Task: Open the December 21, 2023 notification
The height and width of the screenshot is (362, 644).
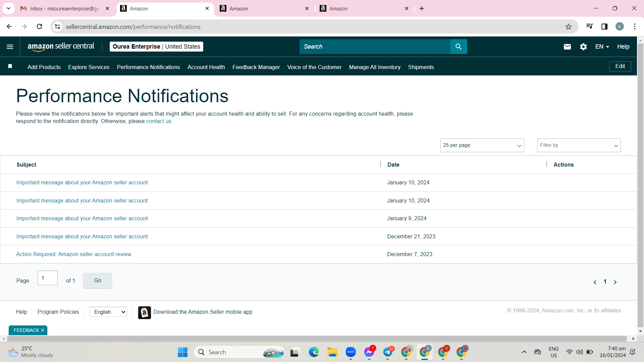Action: click(82, 236)
